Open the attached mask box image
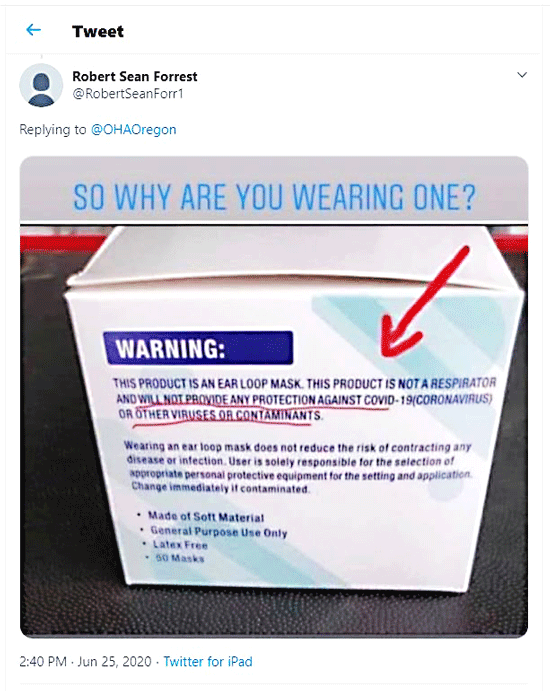Viewport: 550px width, 691px height. pos(274,397)
